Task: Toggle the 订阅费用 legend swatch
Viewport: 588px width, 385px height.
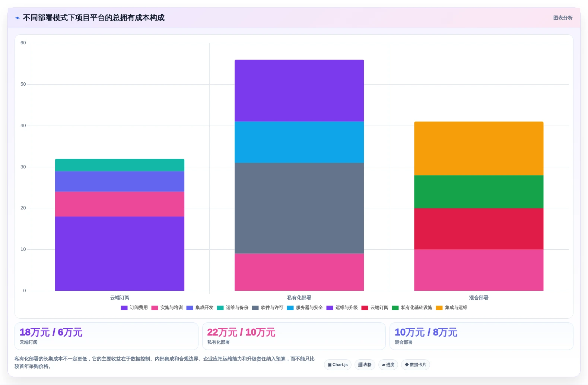Action: click(124, 308)
